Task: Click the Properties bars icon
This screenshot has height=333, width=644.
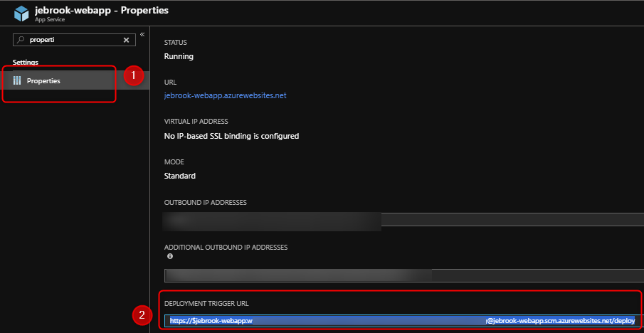Action: pyautogui.click(x=17, y=80)
